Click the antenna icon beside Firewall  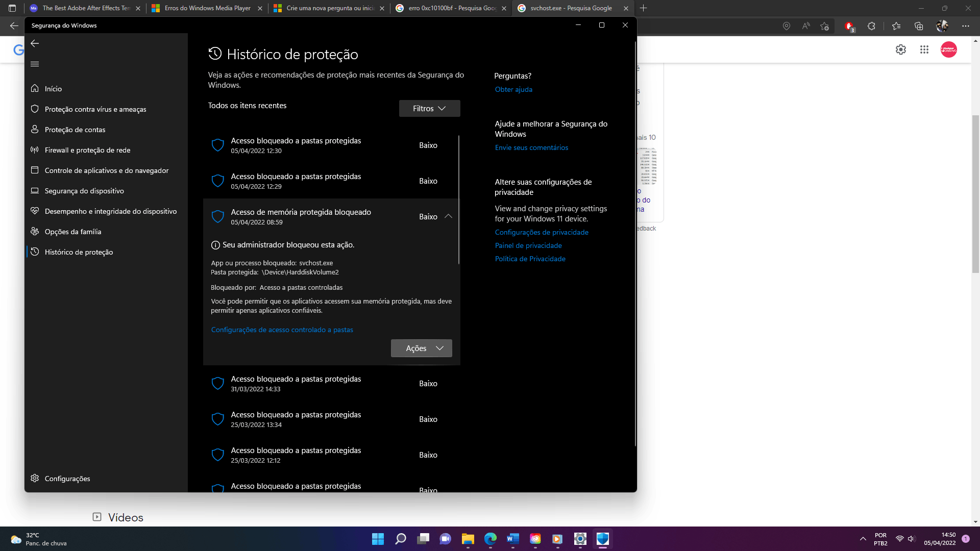pos(35,149)
